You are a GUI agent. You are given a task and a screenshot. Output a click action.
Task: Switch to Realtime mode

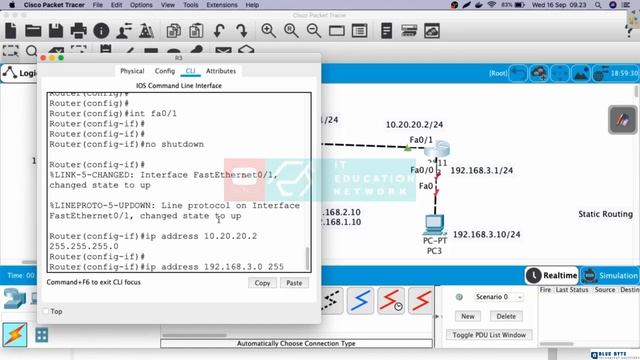pyautogui.click(x=552, y=276)
